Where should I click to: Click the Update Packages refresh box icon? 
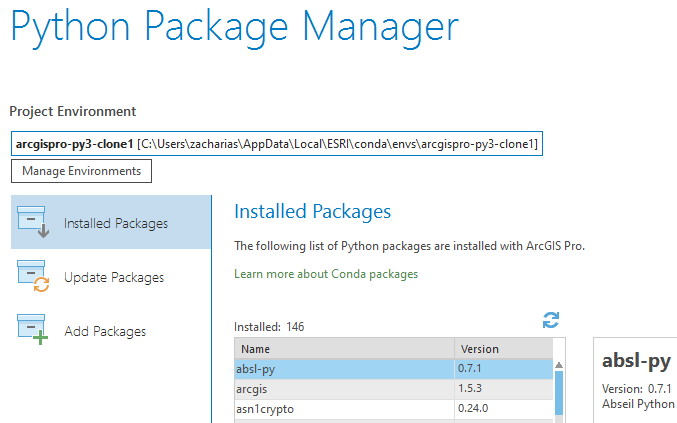pos(33,276)
